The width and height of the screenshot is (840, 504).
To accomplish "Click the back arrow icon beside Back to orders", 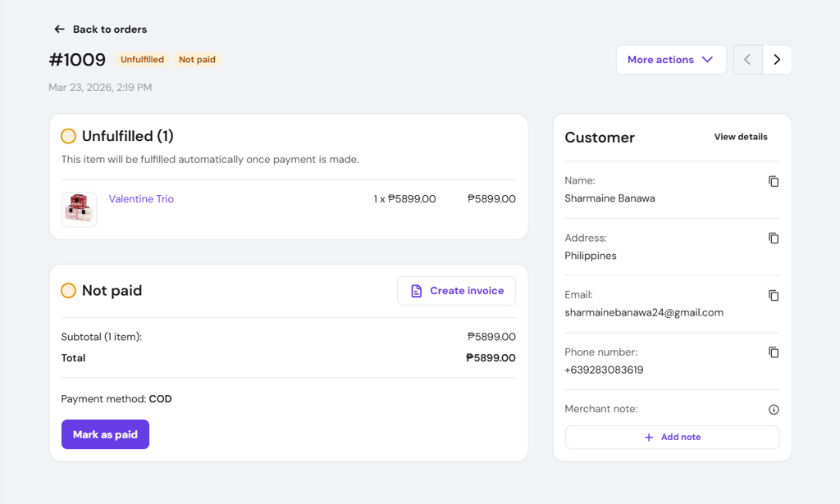I will click(x=59, y=29).
